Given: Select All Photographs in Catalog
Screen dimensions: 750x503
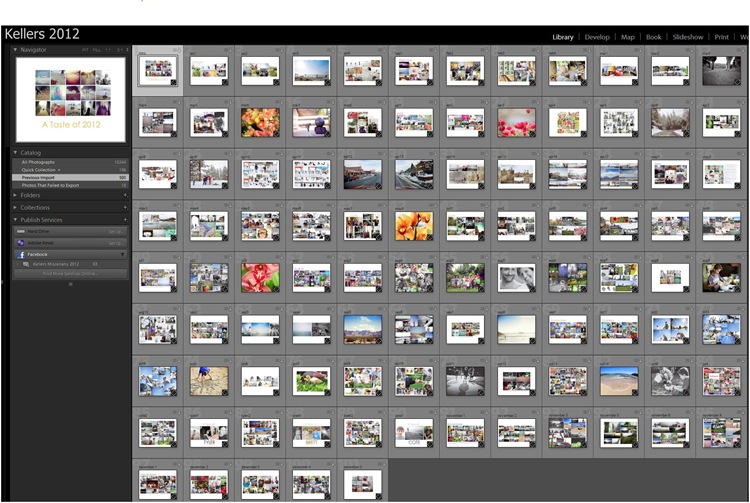Looking at the screenshot, I should point(70,163).
